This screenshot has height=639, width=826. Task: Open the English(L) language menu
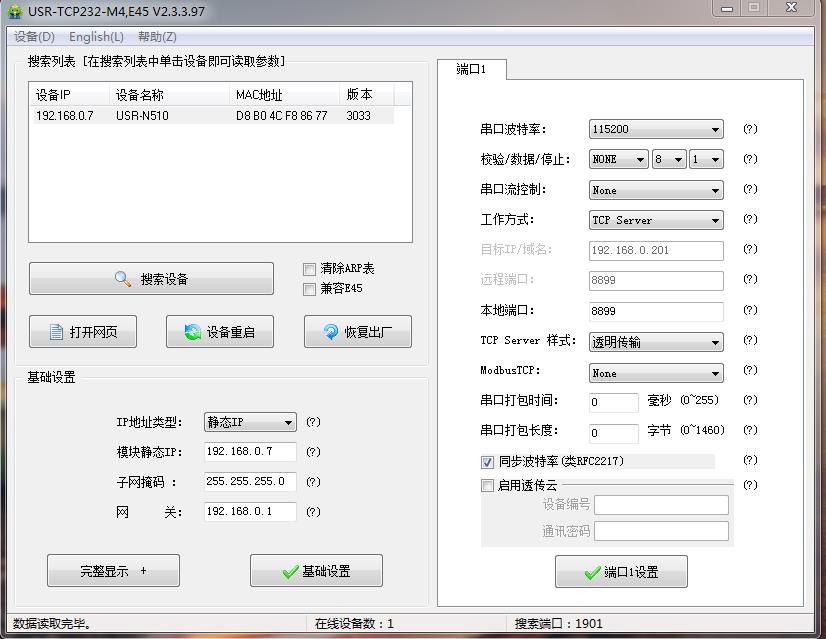[x=96, y=37]
